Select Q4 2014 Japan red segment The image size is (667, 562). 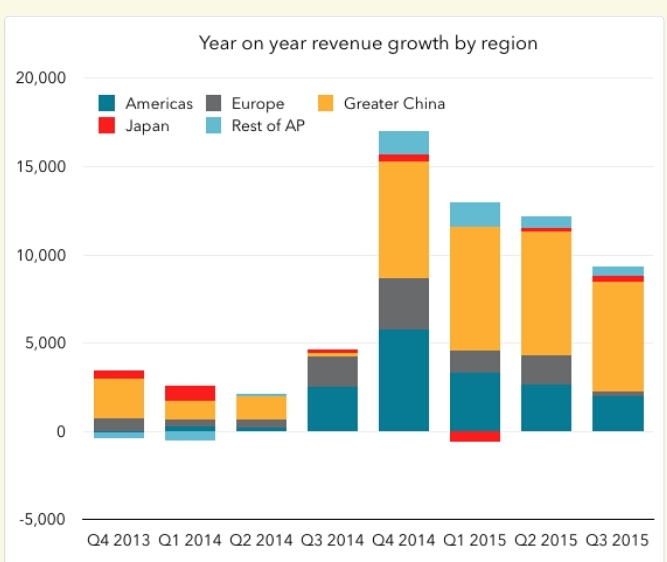click(404, 158)
